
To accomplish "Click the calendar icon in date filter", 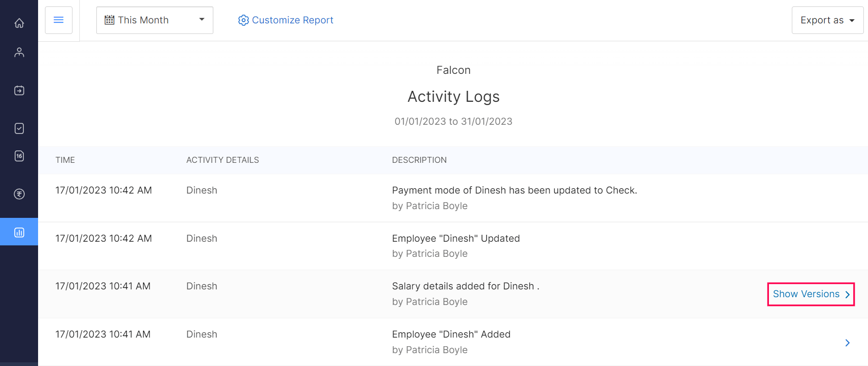I will pos(109,20).
